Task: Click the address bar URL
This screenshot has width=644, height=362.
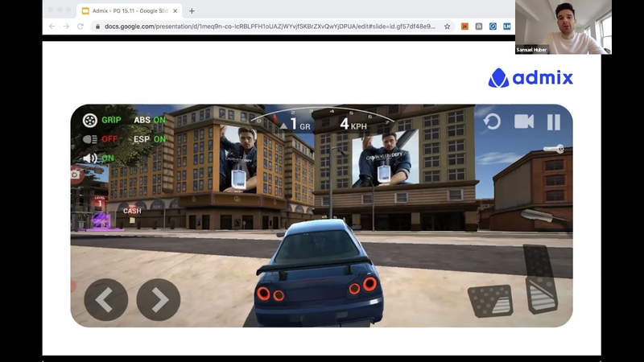Action: 270,27
